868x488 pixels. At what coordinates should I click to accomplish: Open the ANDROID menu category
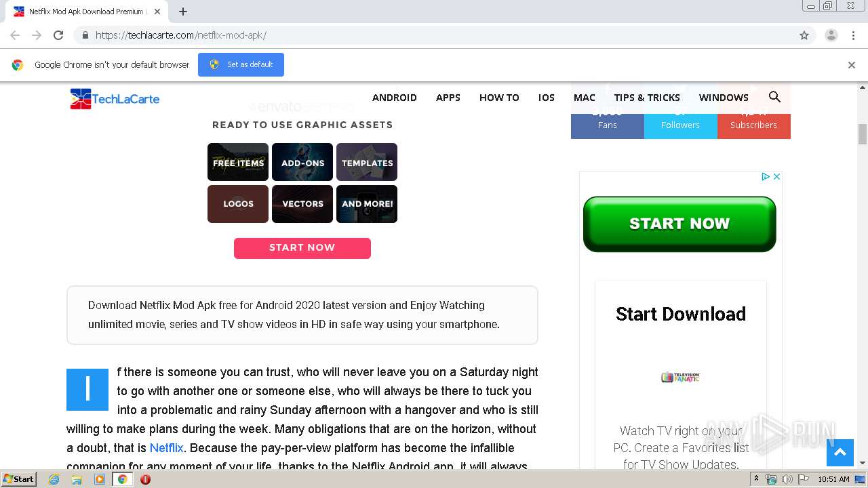[x=395, y=98]
